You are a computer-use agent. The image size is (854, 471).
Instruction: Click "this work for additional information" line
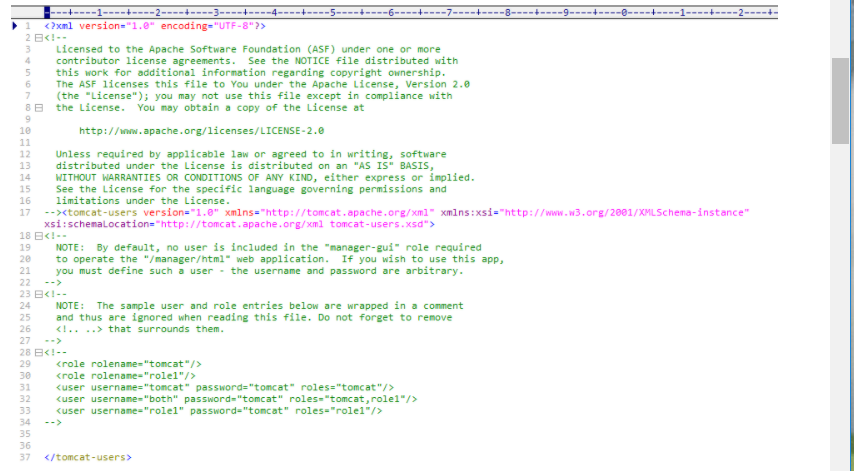pyautogui.click(x=251, y=72)
